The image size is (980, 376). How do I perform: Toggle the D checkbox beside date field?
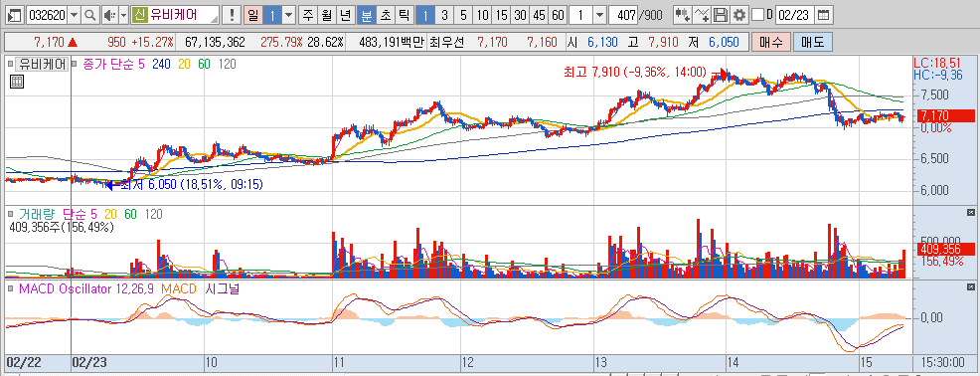(757, 15)
